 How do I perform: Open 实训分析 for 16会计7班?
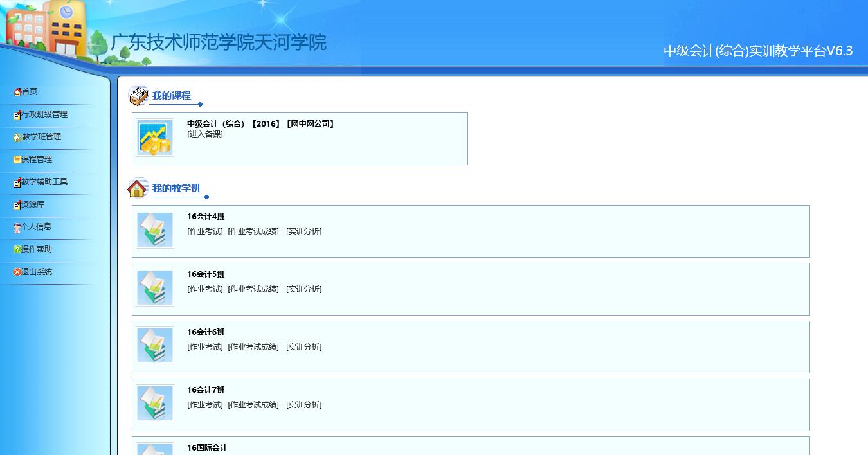pos(304,405)
